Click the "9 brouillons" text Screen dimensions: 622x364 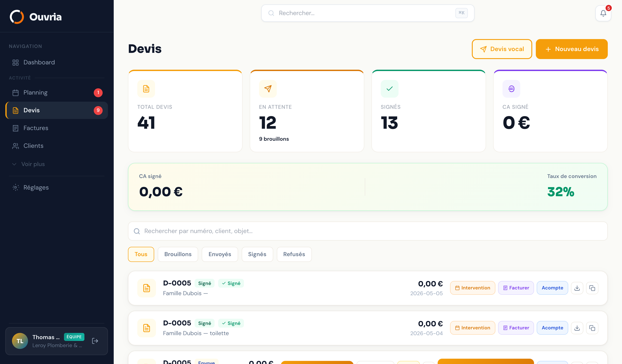tap(274, 139)
